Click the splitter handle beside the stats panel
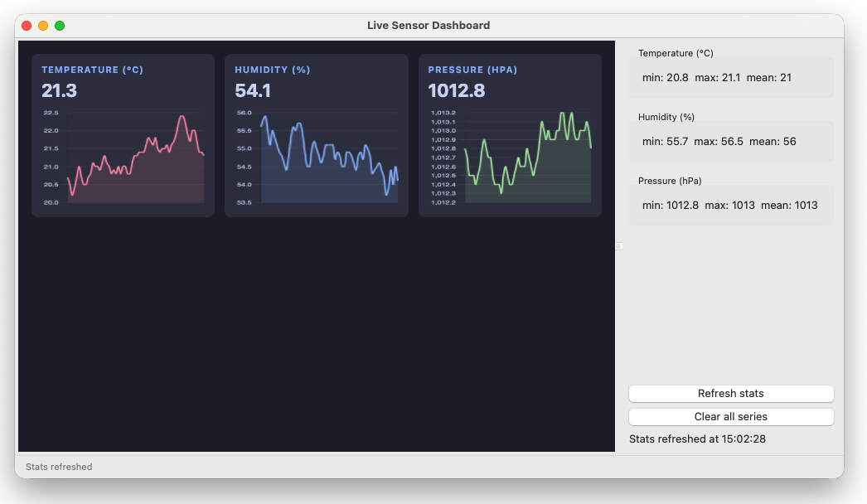Image resolution: width=867 pixels, height=504 pixels. (x=618, y=246)
